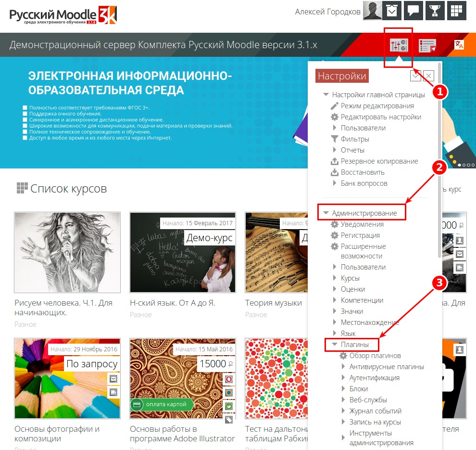Expand the Компетенции tree item
Viewport: 476px width, 450px height.
[x=335, y=300]
